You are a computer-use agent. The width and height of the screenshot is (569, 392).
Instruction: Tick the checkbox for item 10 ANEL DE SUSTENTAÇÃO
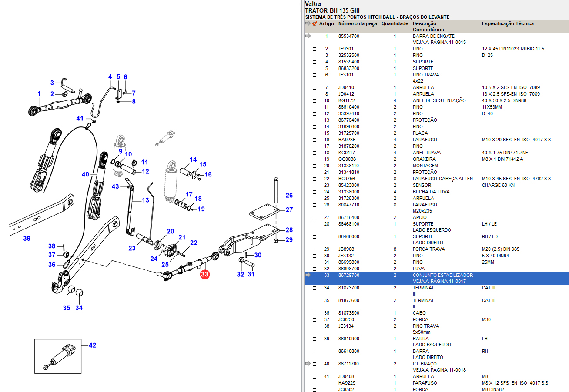point(315,101)
